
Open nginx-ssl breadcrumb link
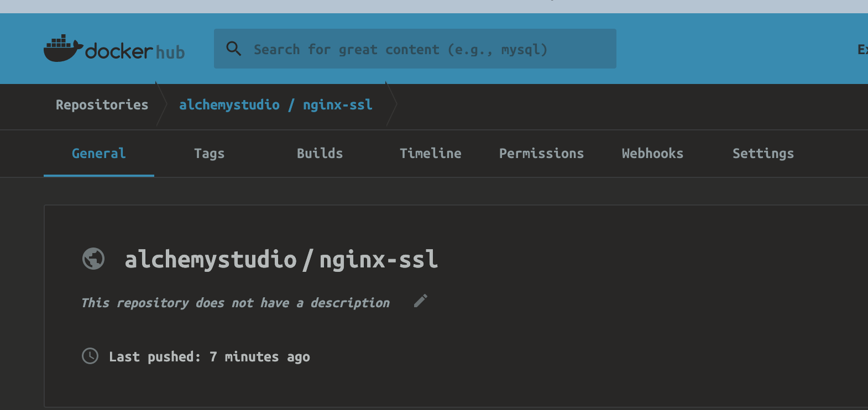pyautogui.click(x=337, y=105)
